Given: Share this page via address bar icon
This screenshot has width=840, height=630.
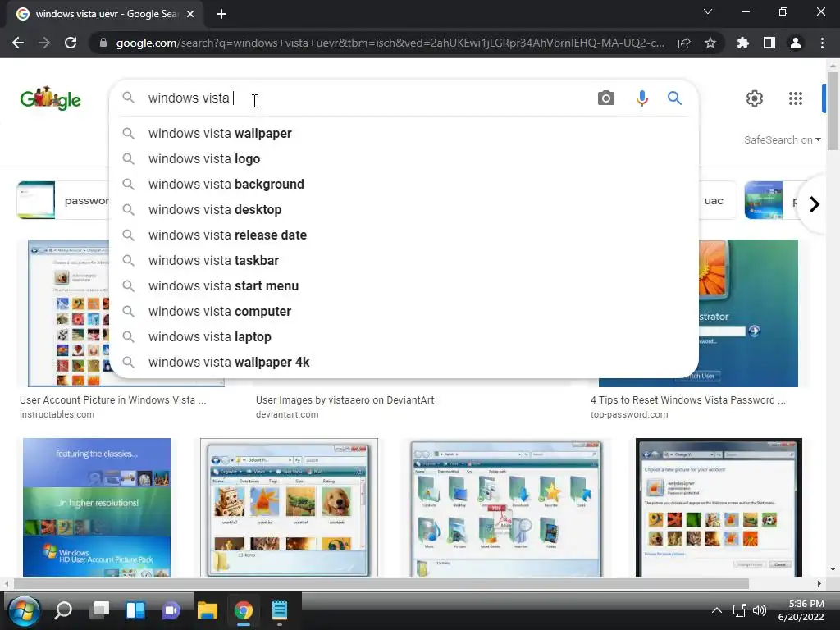Looking at the screenshot, I should pos(684,43).
